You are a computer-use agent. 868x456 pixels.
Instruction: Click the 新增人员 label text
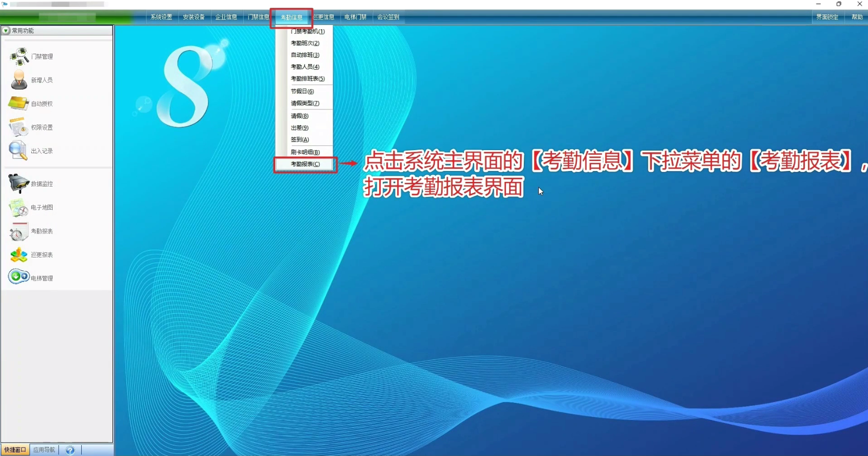42,80
